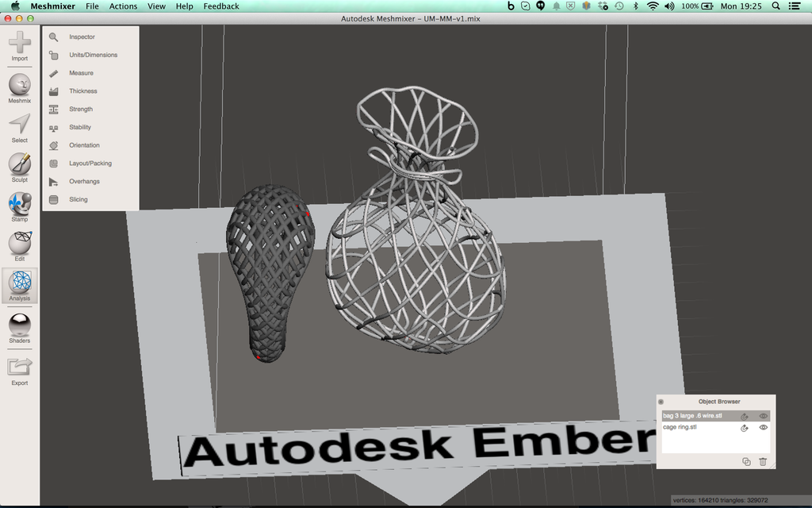Click the Strength icon
Viewport: 812px width, 508px height.
[x=53, y=110]
